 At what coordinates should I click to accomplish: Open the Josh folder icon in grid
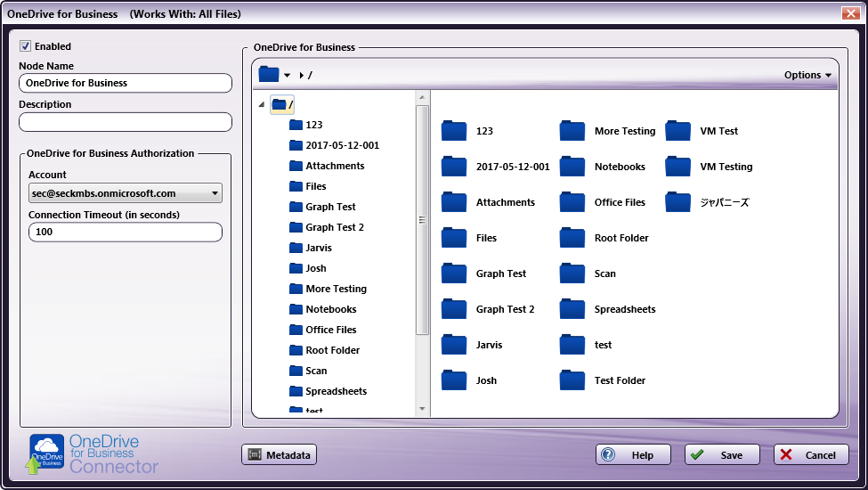click(x=454, y=380)
